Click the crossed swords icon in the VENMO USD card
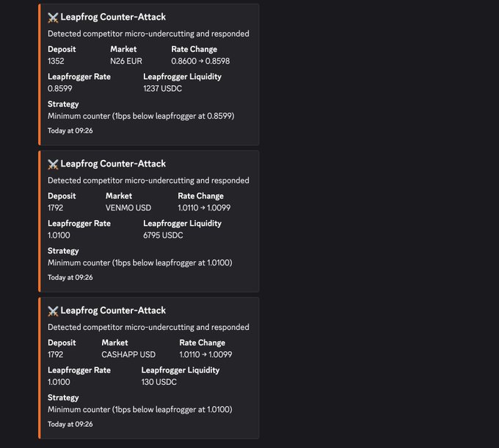 coord(53,164)
